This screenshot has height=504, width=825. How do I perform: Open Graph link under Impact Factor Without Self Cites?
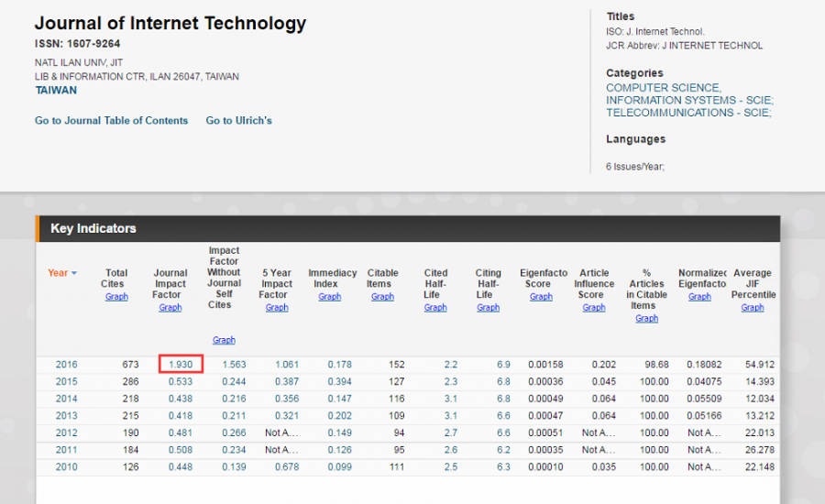pos(224,340)
